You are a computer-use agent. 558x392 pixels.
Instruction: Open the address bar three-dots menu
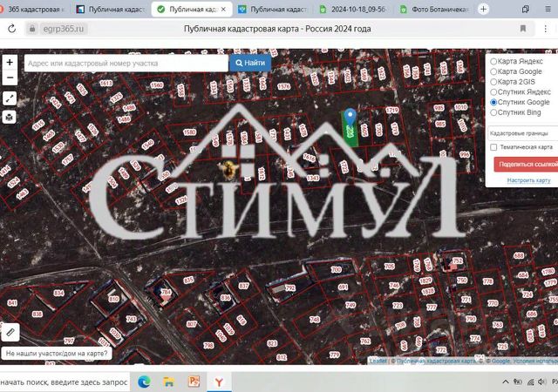(546, 29)
